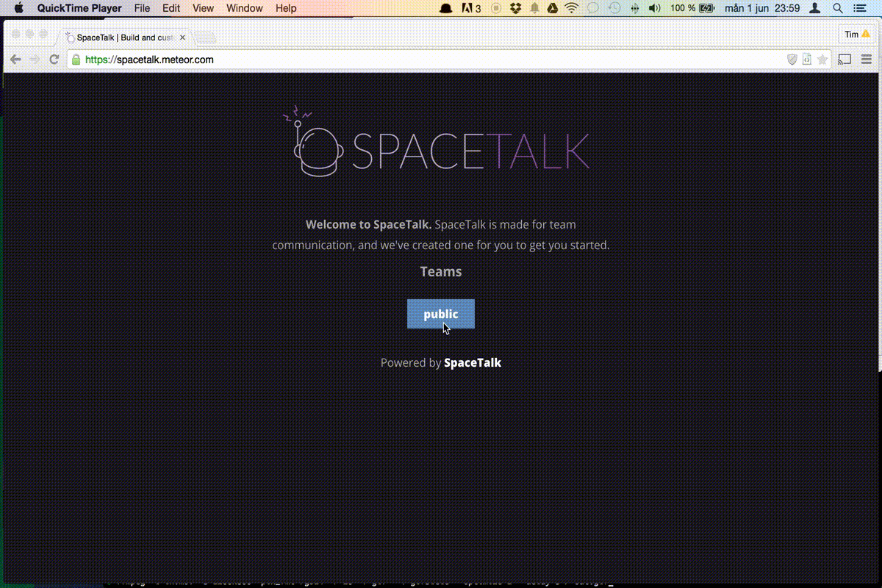Open the Help menu
882x588 pixels.
pyautogui.click(x=286, y=8)
